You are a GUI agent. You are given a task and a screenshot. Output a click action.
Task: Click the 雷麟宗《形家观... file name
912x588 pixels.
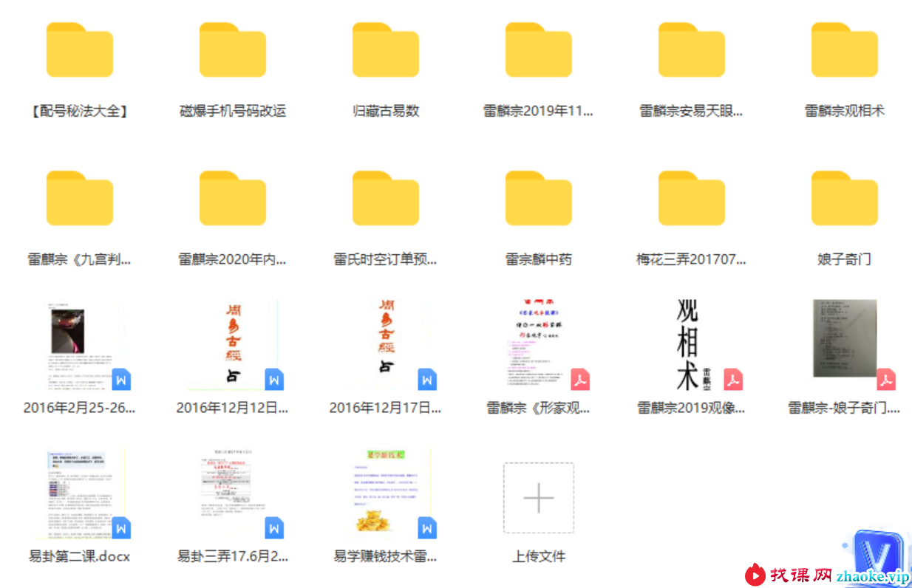pos(539,408)
